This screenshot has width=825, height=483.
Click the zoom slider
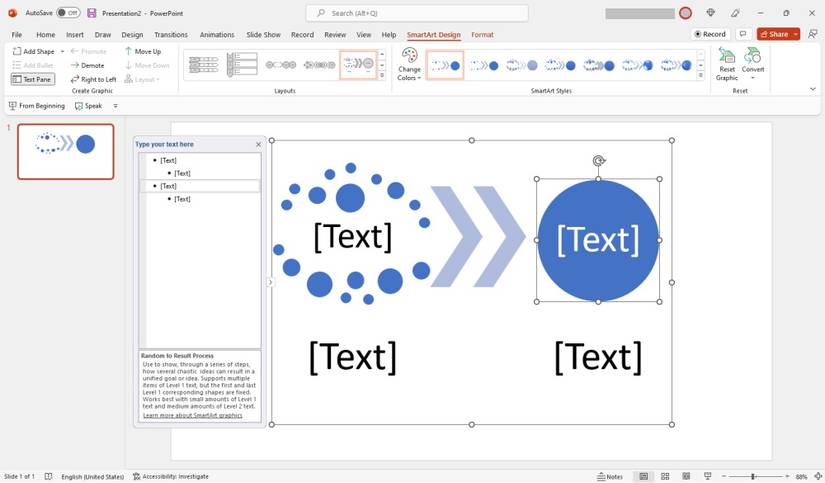point(756,476)
